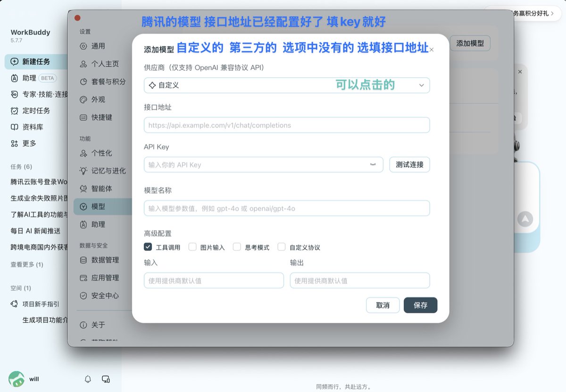The width and height of the screenshot is (566, 392).
Task: Close the settings window with the red button
Action: click(77, 18)
